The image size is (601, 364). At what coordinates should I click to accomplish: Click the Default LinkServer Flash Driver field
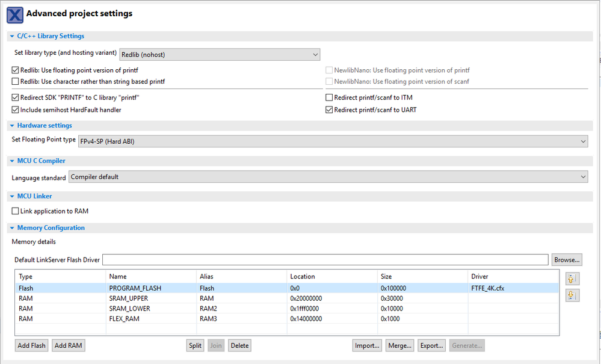coord(325,260)
